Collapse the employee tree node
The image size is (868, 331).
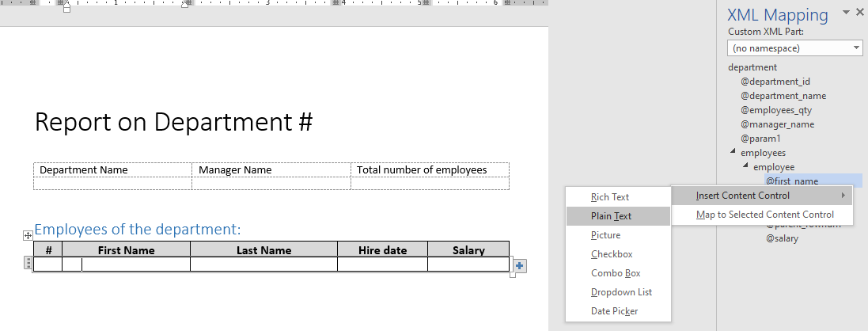point(745,165)
